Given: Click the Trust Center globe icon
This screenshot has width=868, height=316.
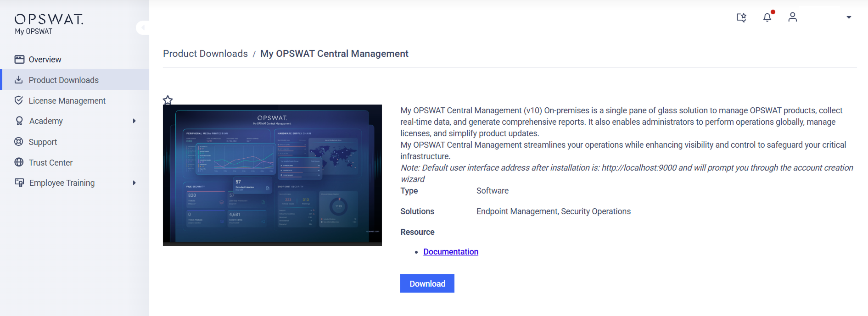Looking at the screenshot, I should click(x=19, y=162).
